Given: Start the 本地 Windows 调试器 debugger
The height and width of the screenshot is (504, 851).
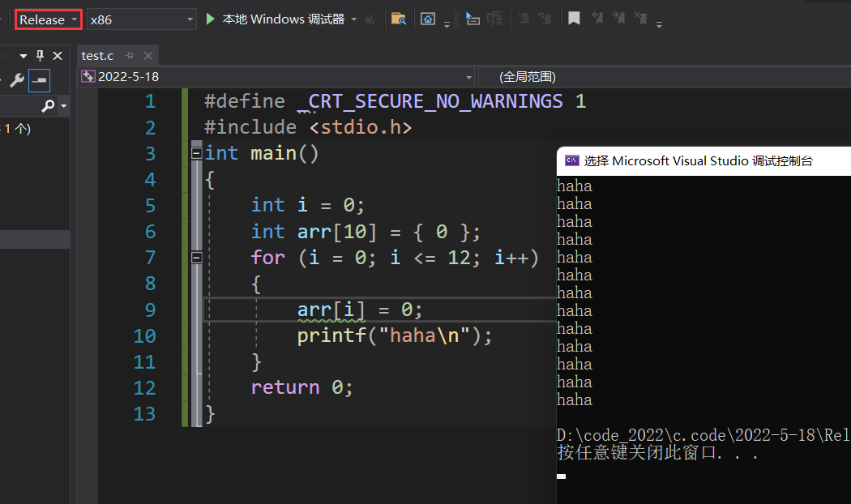Looking at the screenshot, I should 276,19.
